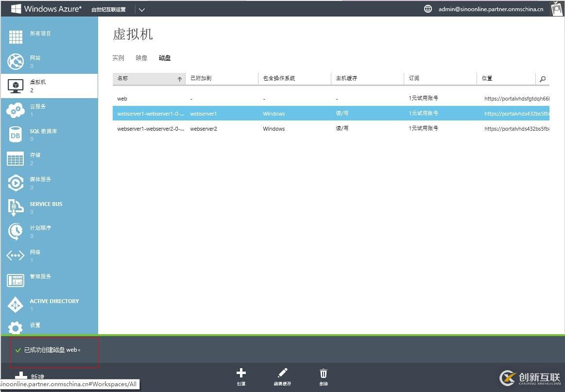Expand the top bar chevron dropdown

(x=142, y=10)
